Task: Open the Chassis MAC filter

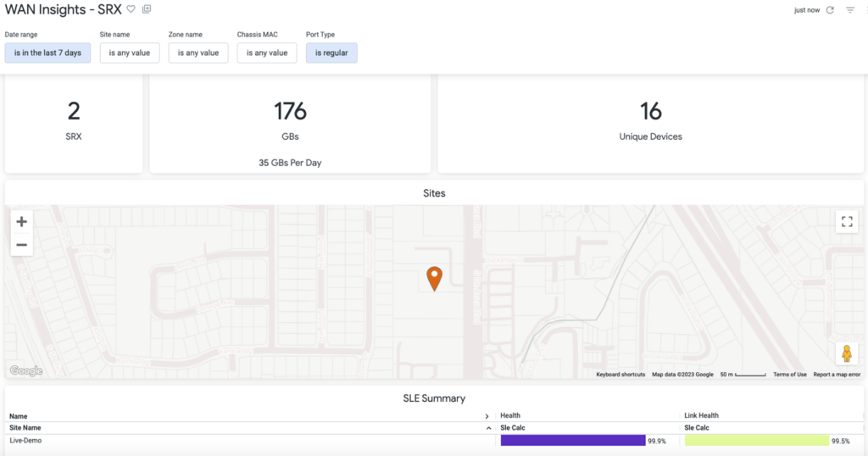Action: [267, 53]
